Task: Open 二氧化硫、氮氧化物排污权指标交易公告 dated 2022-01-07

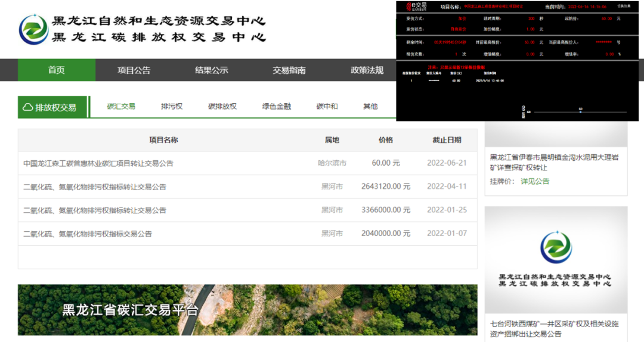Action: pyautogui.click(x=88, y=234)
